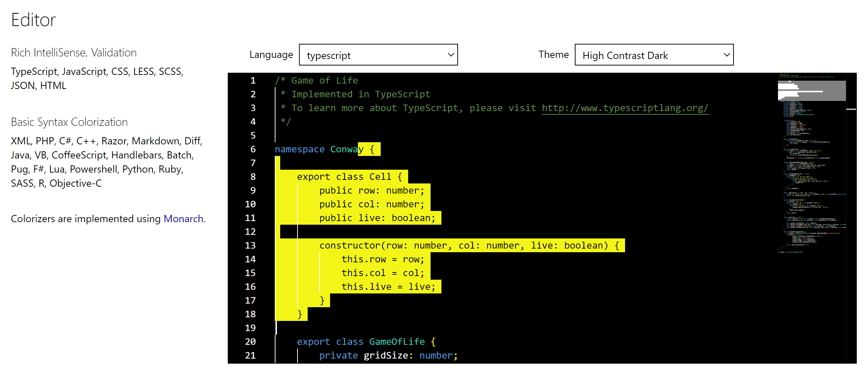Open the Monarch link
This screenshot has width=868, height=381.
(x=183, y=219)
